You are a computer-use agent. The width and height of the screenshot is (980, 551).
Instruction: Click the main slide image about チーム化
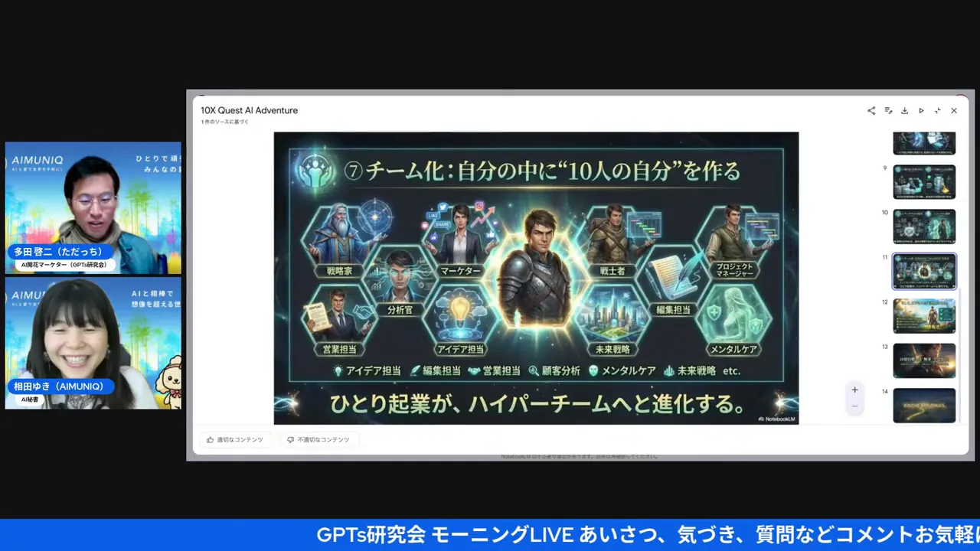click(x=536, y=278)
